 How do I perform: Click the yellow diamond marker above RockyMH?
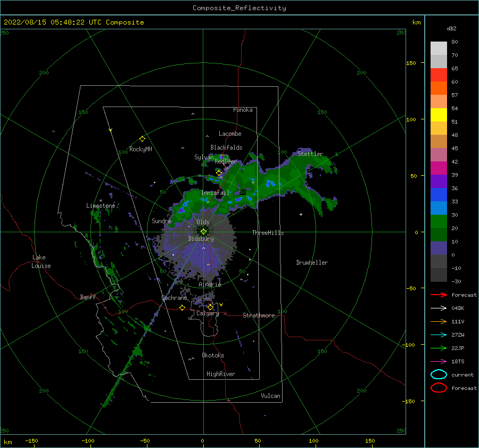(142, 139)
